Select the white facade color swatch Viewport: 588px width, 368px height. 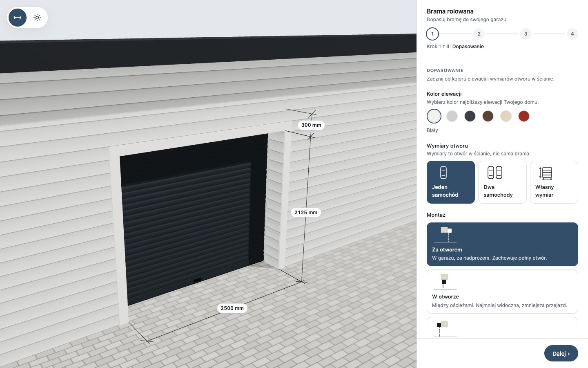pos(434,116)
